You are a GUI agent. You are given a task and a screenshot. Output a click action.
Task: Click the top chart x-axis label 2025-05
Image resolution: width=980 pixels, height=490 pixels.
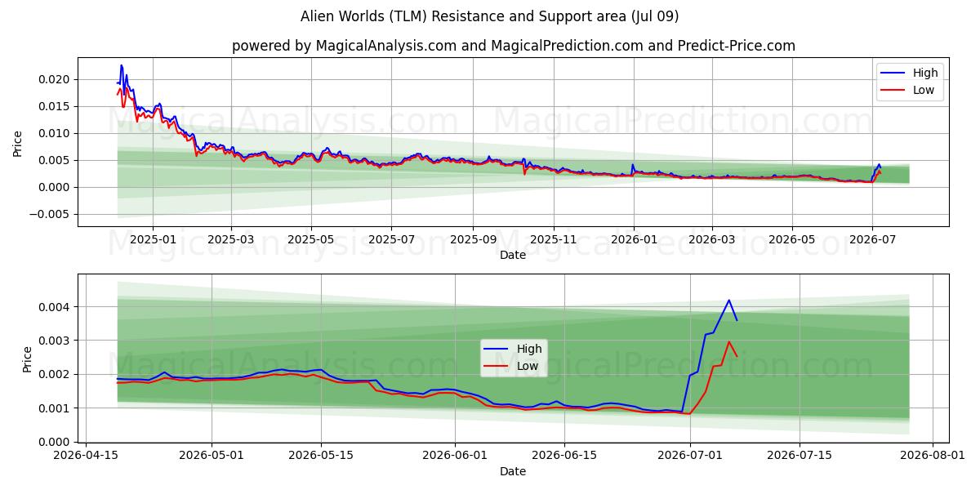[311, 240]
